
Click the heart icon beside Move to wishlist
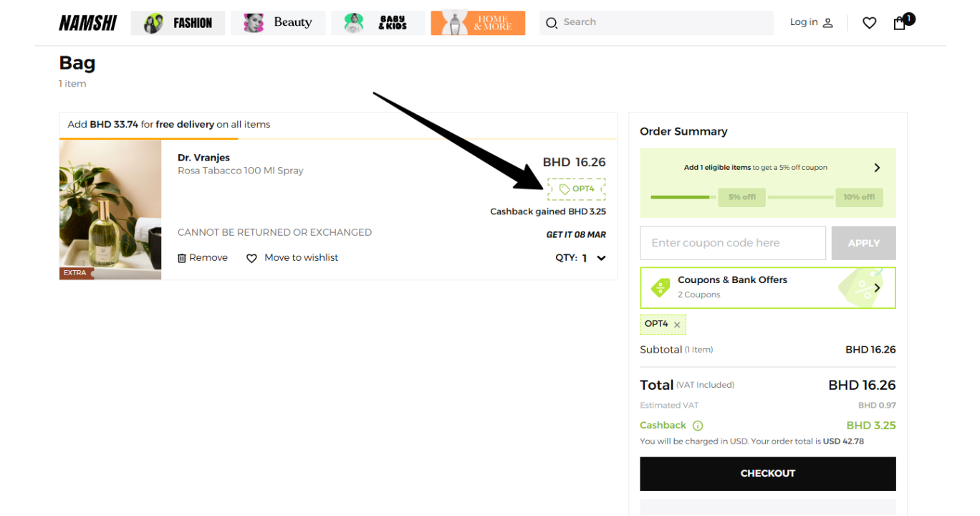pos(251,258)
